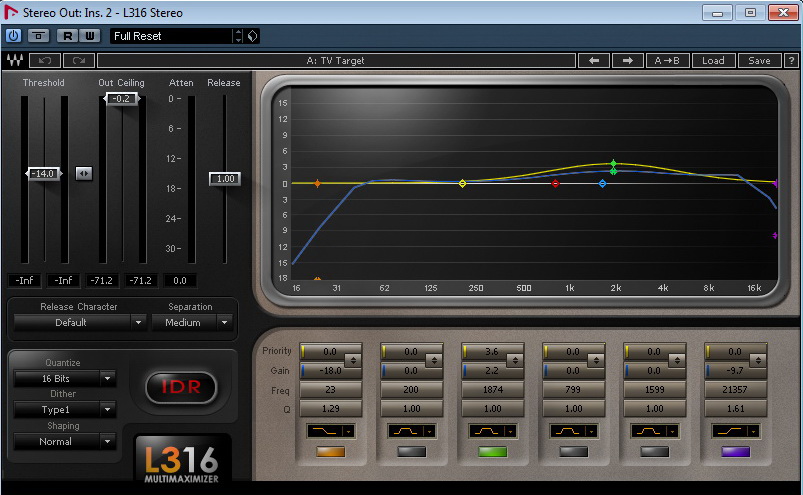Click the Gain field showing 2.2

(x=492, y=371)
